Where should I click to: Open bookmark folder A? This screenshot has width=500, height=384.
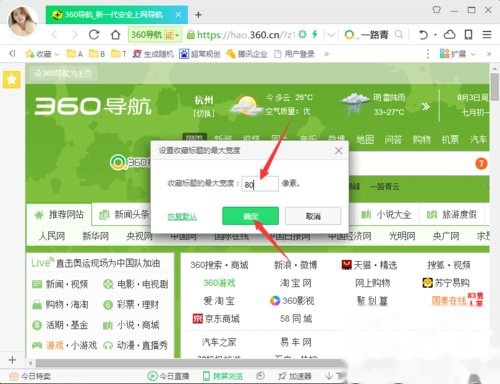(75, 54)
